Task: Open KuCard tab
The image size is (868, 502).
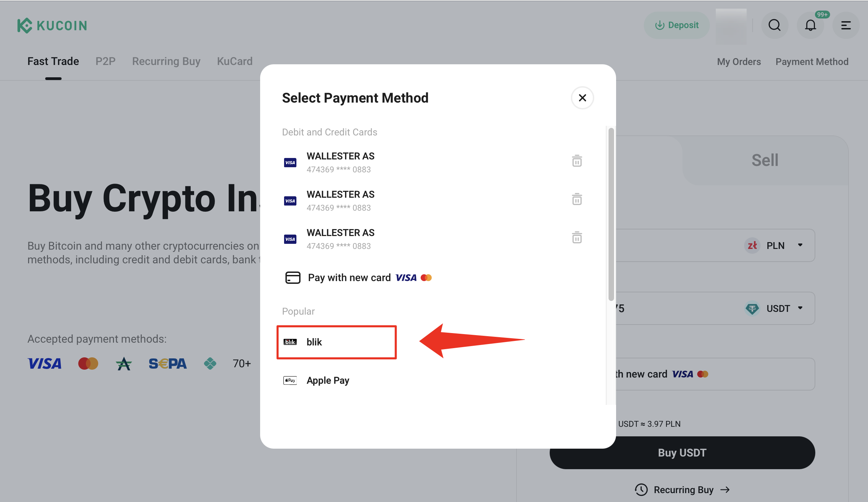Action: point(234,61)
